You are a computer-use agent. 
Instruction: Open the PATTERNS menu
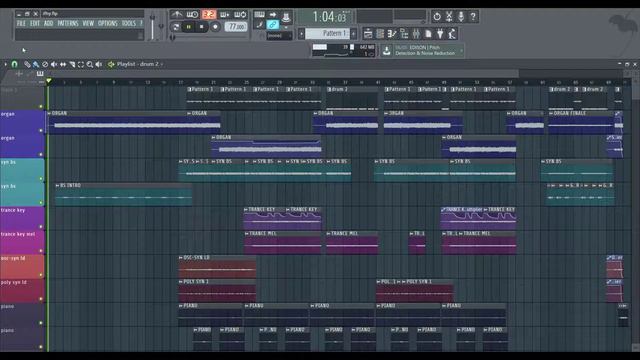coord(68,23)
